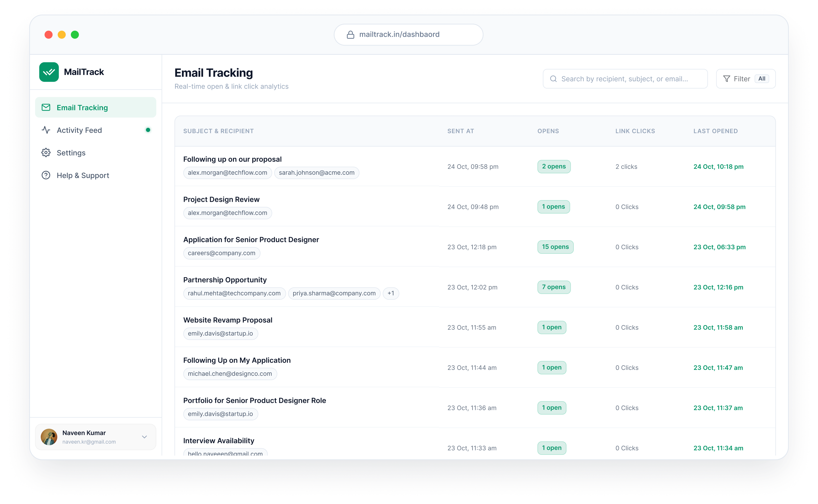Go to Activity Feed in the sidebar
Image resolution: width=818 pixels, height=504 pixels.
click(x=95, y=130)
